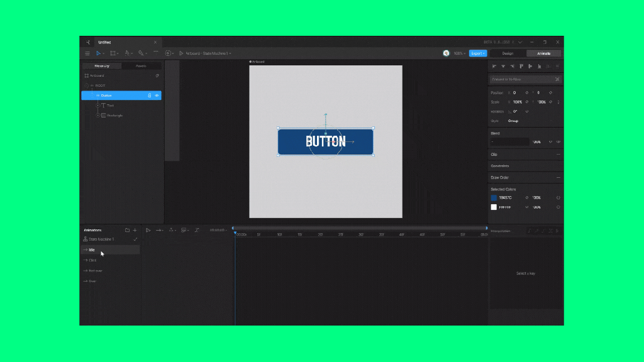This screenshot has height=362, width=644.
Task: Open the Export dropdown
Action: [478, 53]
